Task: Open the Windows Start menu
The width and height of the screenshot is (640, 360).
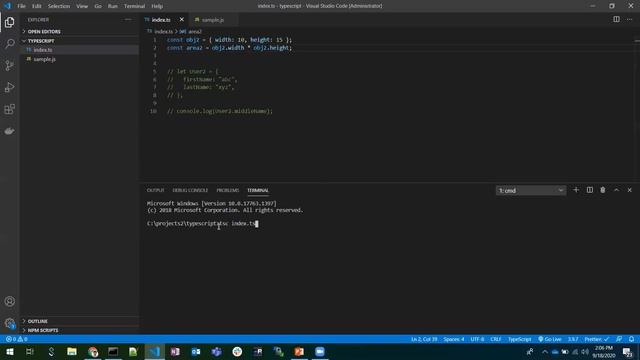Action: tap(10, 351)
